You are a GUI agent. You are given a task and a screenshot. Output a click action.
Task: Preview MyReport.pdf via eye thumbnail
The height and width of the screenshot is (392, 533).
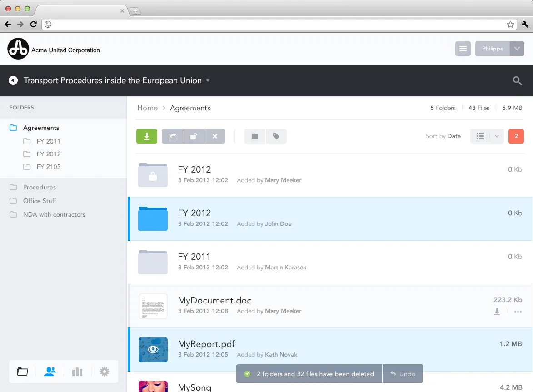point(153,350)
